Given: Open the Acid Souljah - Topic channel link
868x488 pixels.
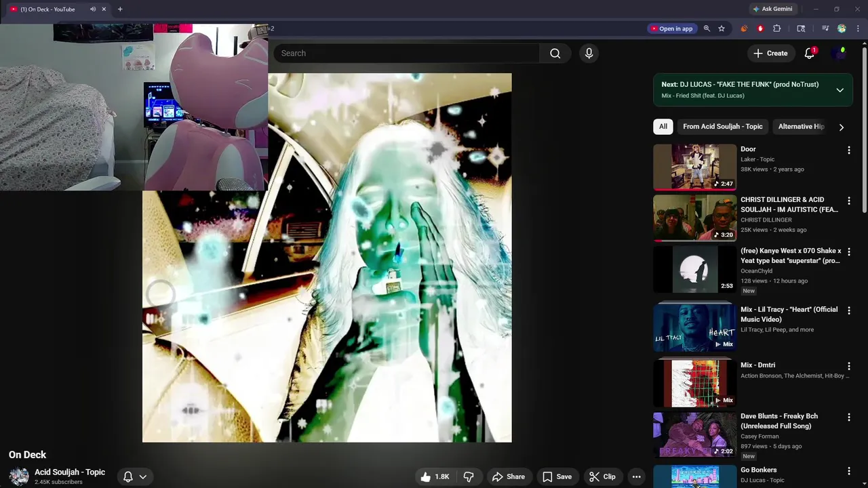Looking at the screenshot, I should point(70,472).
